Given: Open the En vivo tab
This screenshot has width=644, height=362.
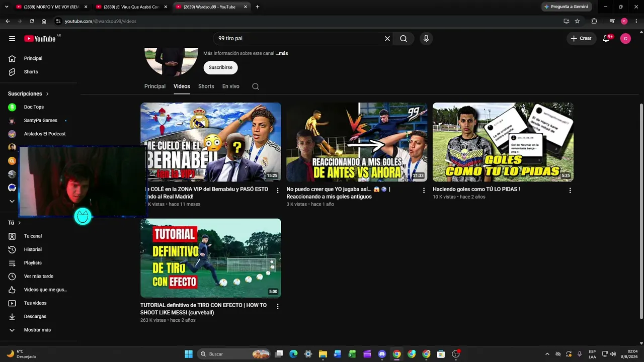Looking at the screenshot, I should click(231, 86).
